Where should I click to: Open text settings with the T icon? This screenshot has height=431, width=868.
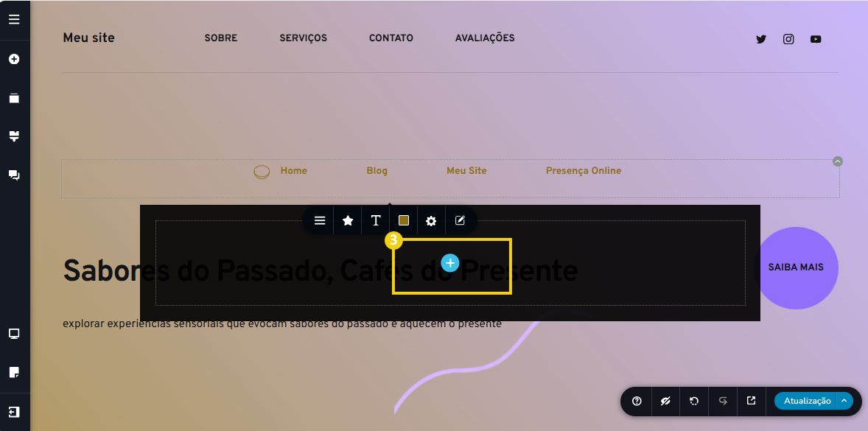coord(376,220)
